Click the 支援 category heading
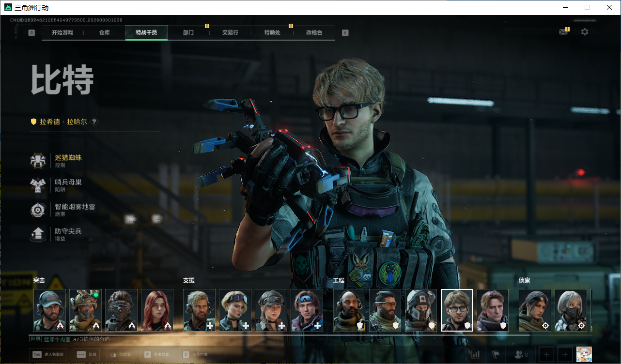621x364 pixels. 189,280
